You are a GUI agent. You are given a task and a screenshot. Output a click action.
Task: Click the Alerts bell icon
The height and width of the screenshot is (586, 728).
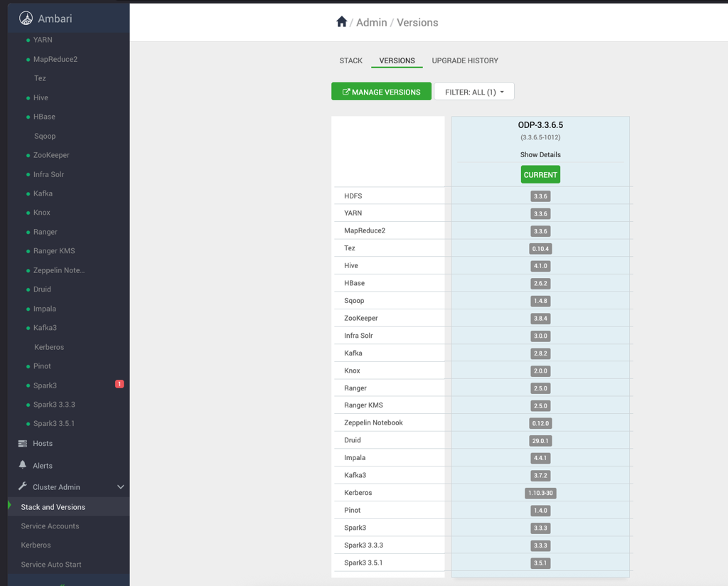[x=22, y=465]
